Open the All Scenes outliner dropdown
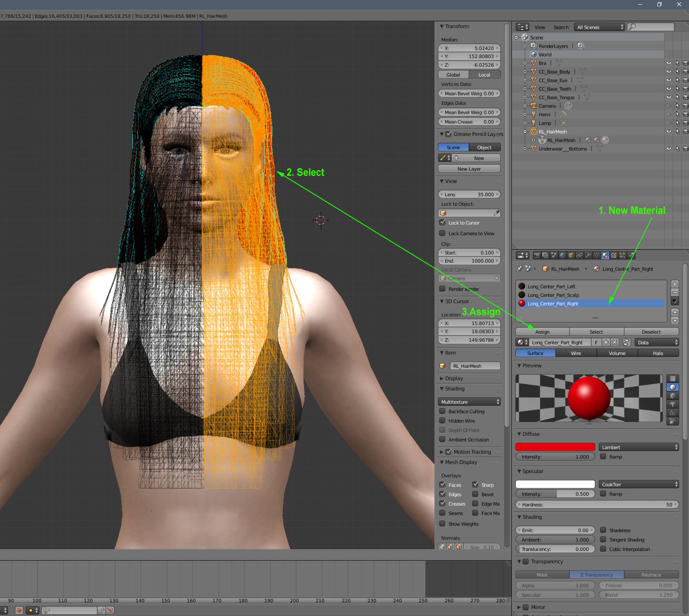 (599, 27)
